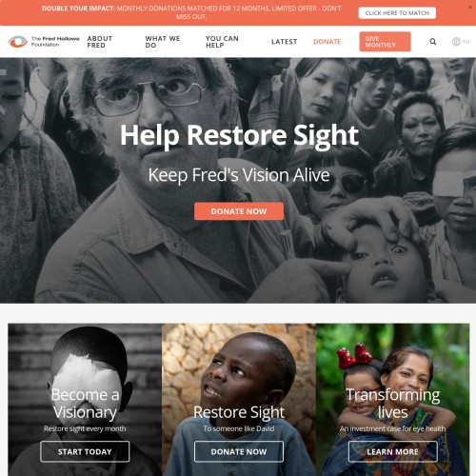
Task: Open the Restore Sight card heading
Action: click(x=239, y=412)
